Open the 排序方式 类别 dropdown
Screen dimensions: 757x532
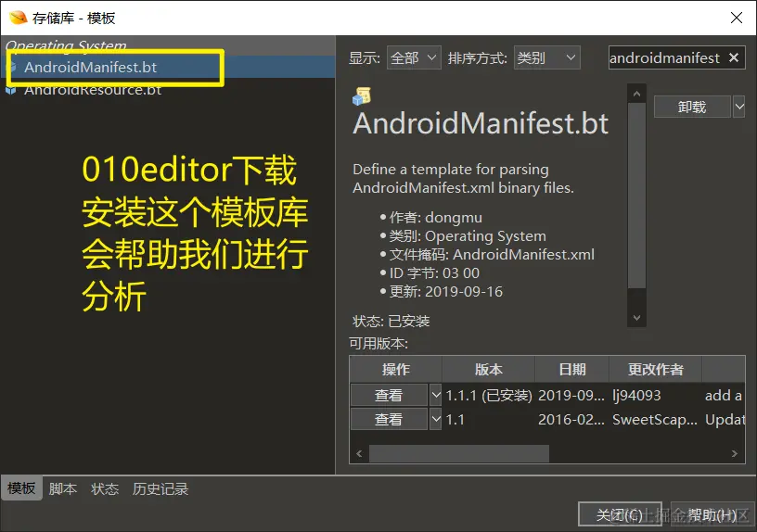(x=546, y=57)
